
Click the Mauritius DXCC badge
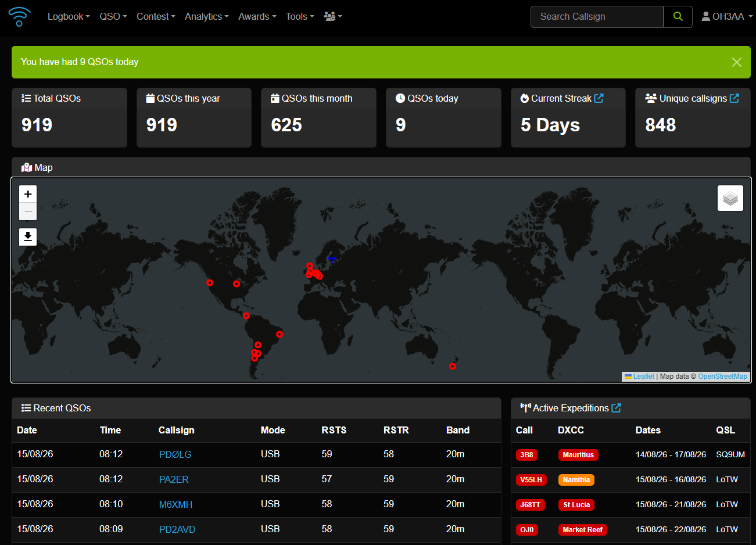[578, 455]
